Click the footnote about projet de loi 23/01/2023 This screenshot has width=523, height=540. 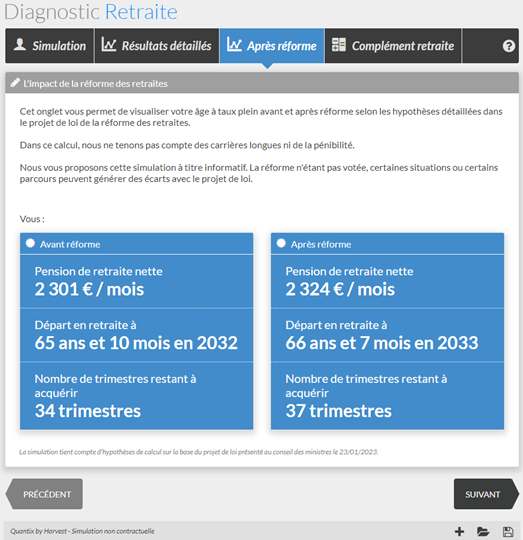coord(199,452)
